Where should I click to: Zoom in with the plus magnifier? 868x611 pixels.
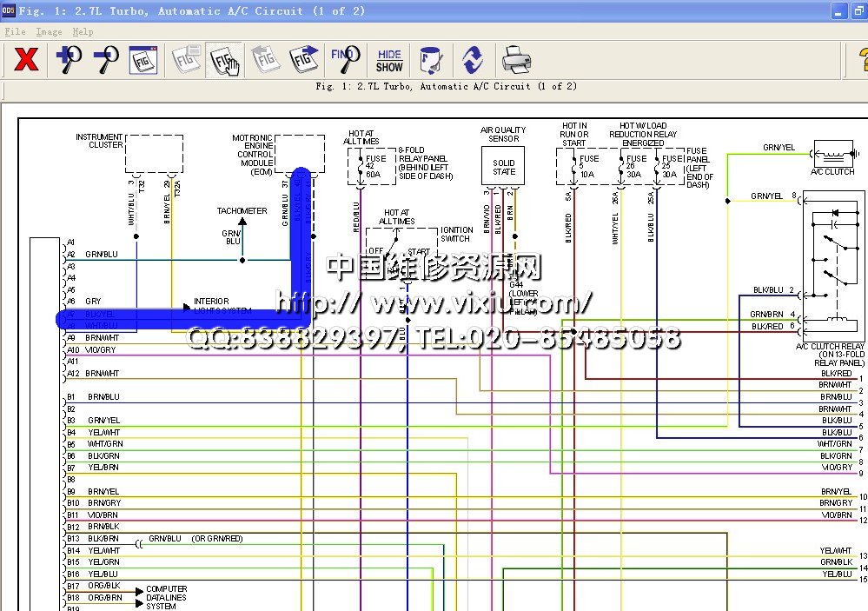click(x=69, y=60)
